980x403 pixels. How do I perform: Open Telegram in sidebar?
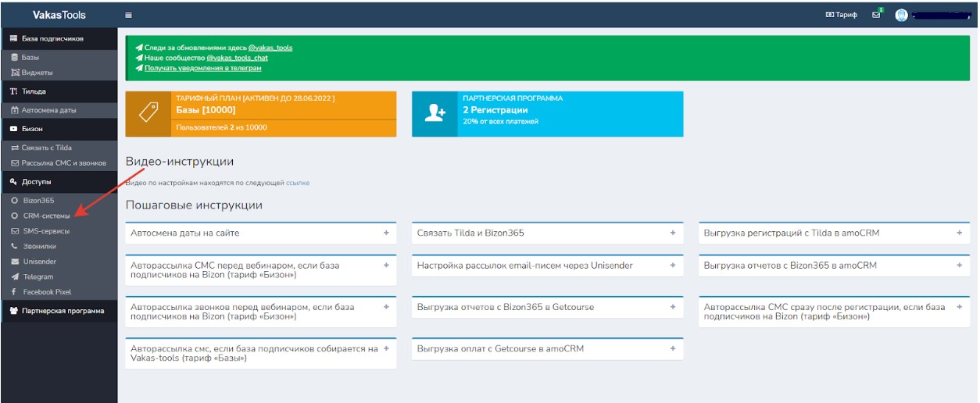coord(38,276)
